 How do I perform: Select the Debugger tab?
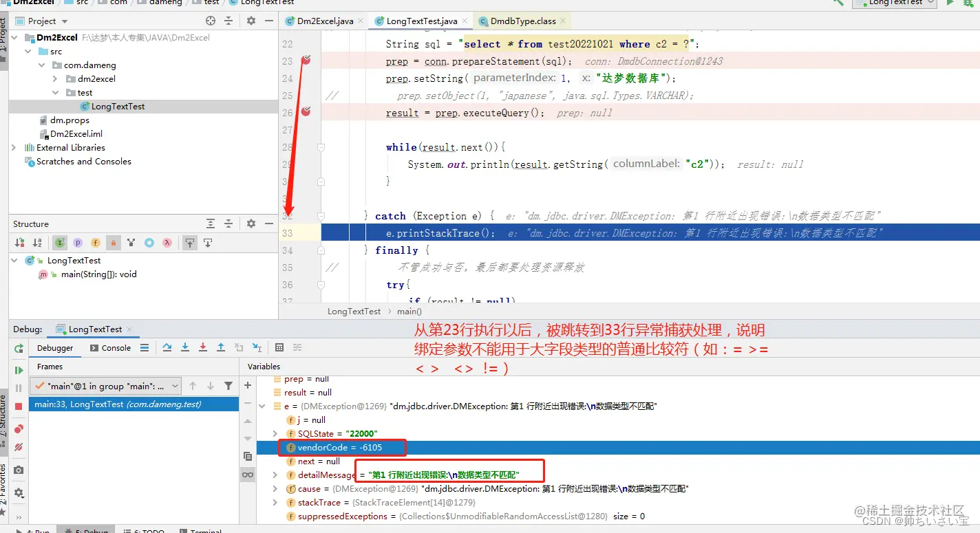coord(55,348)
